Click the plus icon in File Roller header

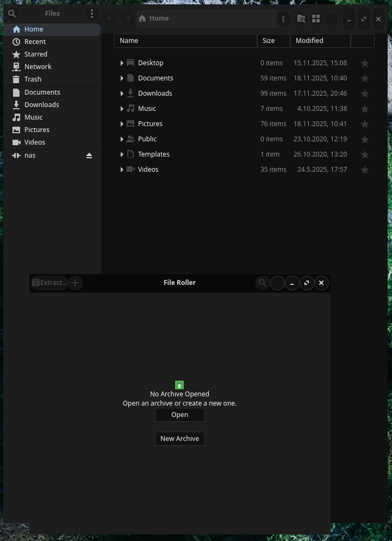75,283
